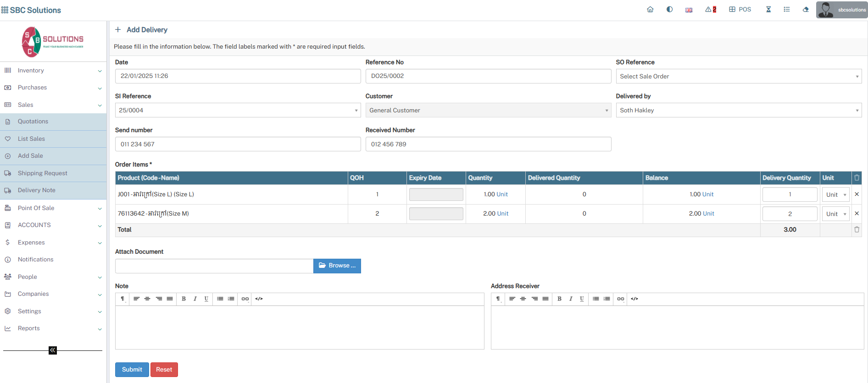
Task: Expand the Inventory sidebar menu
Action: [53, 71]
